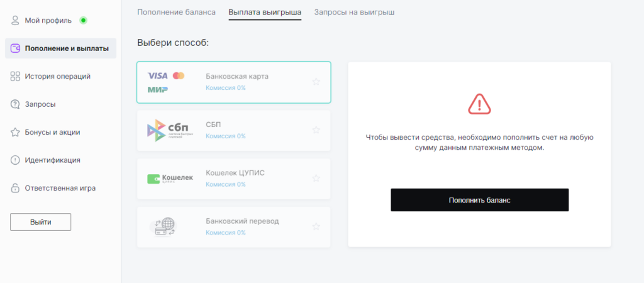The width and height of the screenshot is (644, 283).
Task: Click the lock icon beside Ответственная игра
Action: [15, 188]
